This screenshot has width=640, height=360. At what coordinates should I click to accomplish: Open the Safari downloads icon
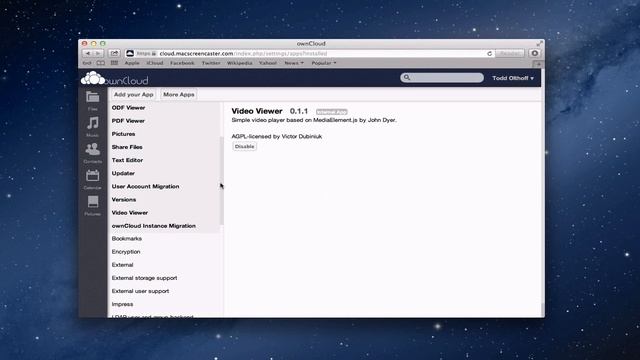coord(534,53)
